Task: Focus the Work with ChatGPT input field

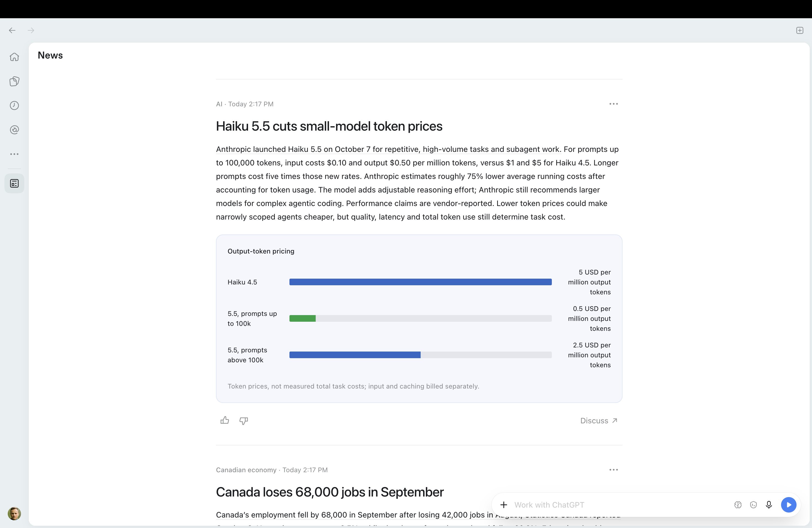Action: [620, 505]
